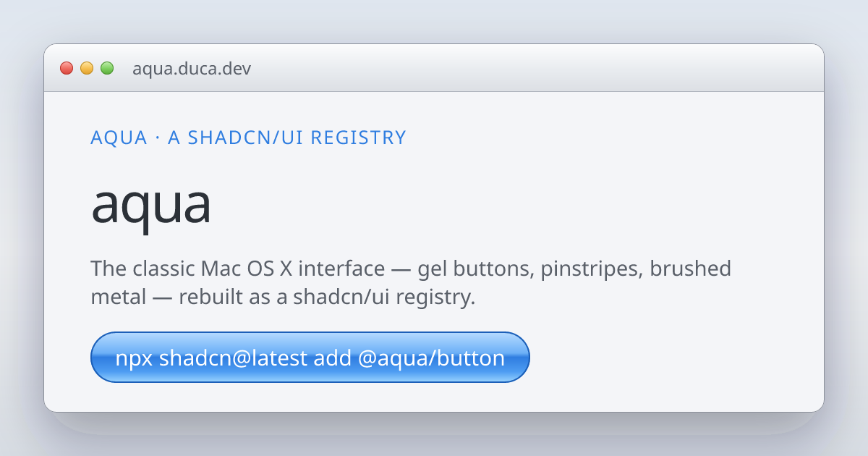
Task: Click the large 'aqua' heading
Action: [x=150, y=206]
